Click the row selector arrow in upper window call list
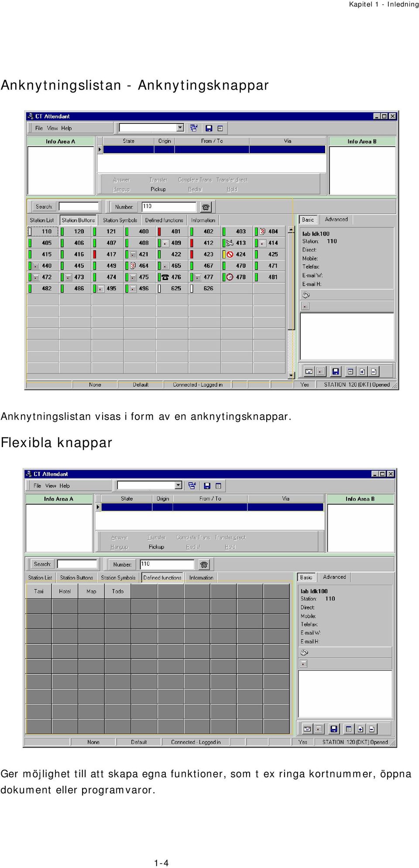Screen dimensions: 419x868 tap(100, 150)
